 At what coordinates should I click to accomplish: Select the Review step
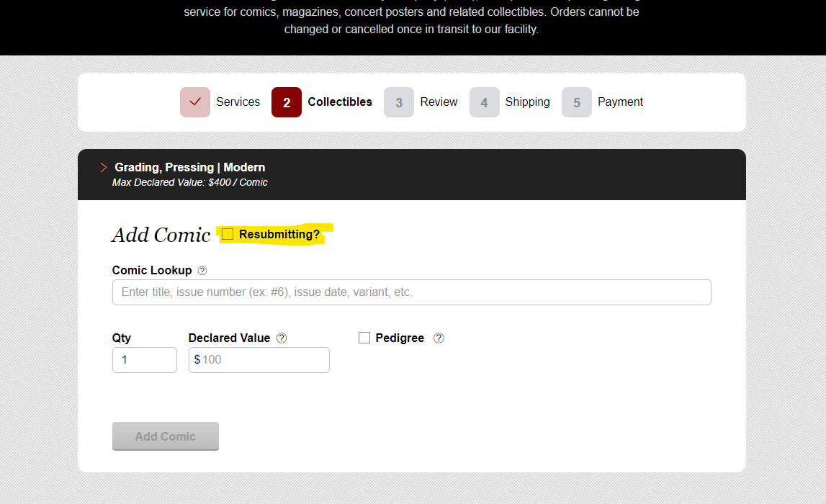[439, 102]
